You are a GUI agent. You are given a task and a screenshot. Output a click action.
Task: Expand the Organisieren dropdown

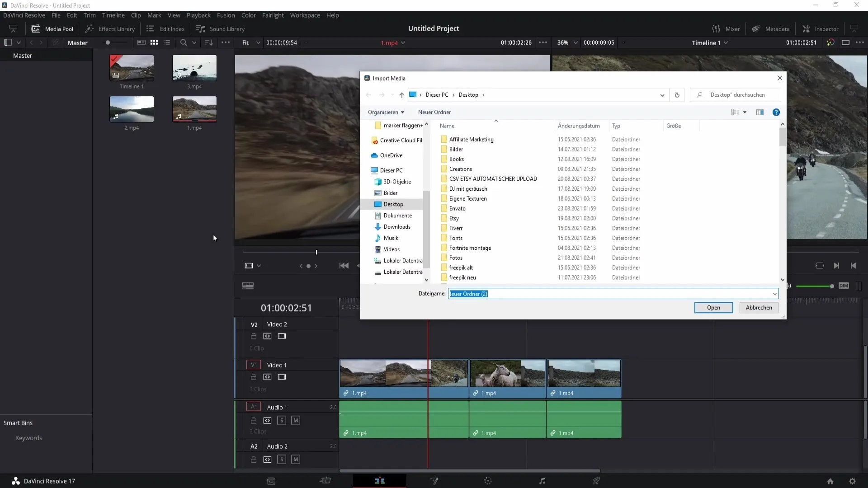pos(386,112)
